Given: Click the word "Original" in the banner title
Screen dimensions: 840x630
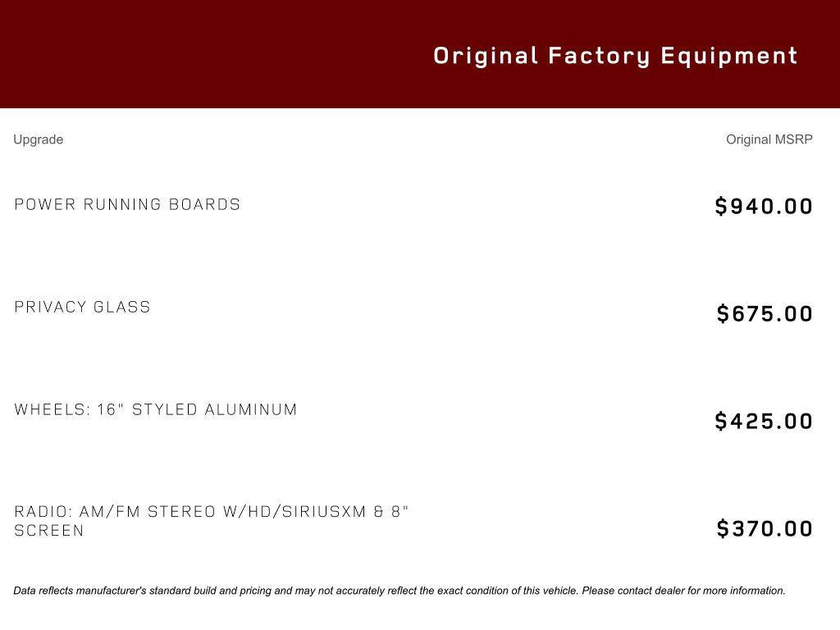Looking at the screenshot, I should click(486, 56).
